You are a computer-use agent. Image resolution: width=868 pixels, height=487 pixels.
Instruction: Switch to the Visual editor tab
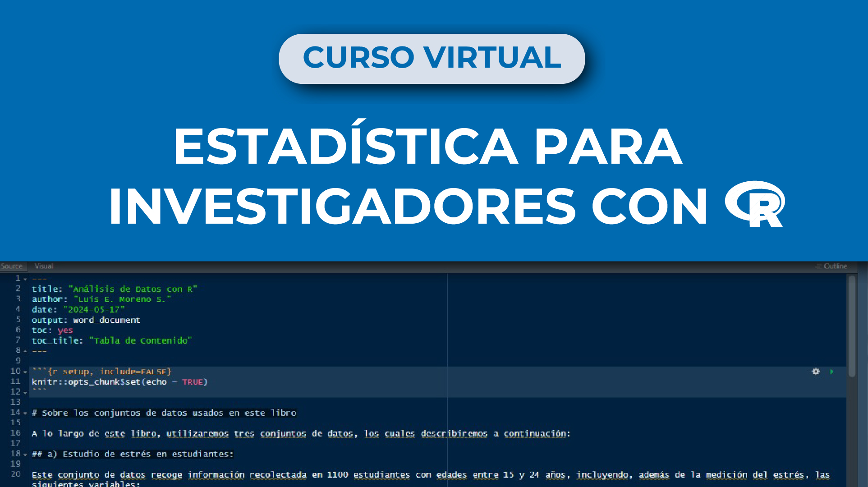point(44,266)
